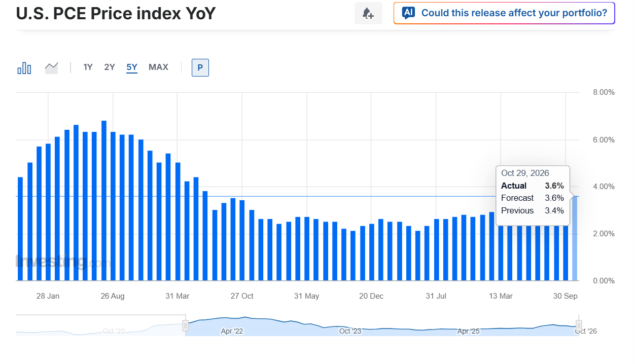Click the '31 May' x-axis label
Viewport: 634px width, 364px height.
coord(306,296)
